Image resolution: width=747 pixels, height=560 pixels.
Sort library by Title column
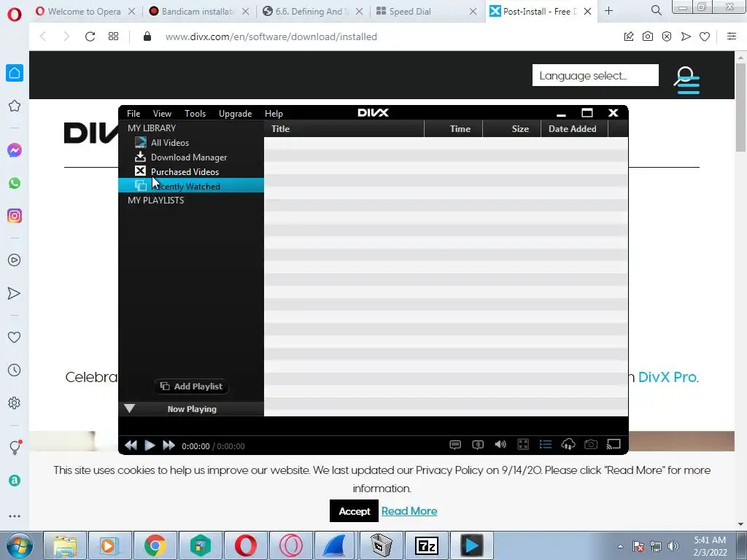tap(344, 128)
